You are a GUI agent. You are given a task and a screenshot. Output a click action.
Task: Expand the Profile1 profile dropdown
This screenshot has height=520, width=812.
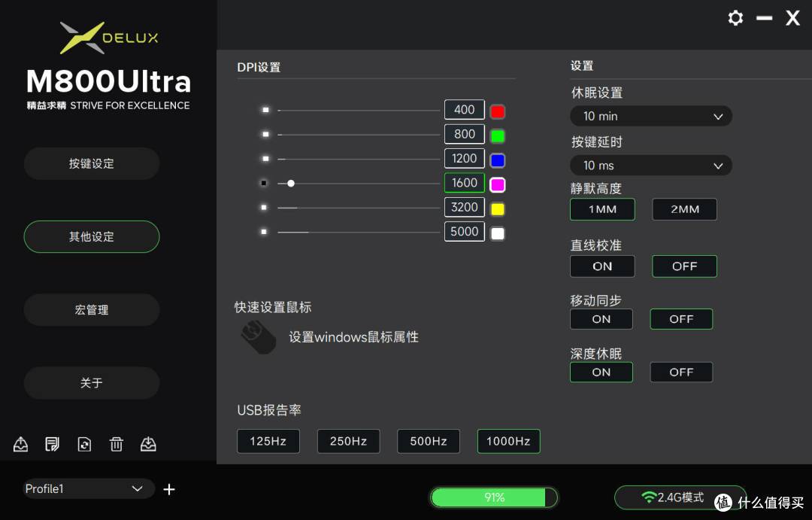tap(89, 489)
